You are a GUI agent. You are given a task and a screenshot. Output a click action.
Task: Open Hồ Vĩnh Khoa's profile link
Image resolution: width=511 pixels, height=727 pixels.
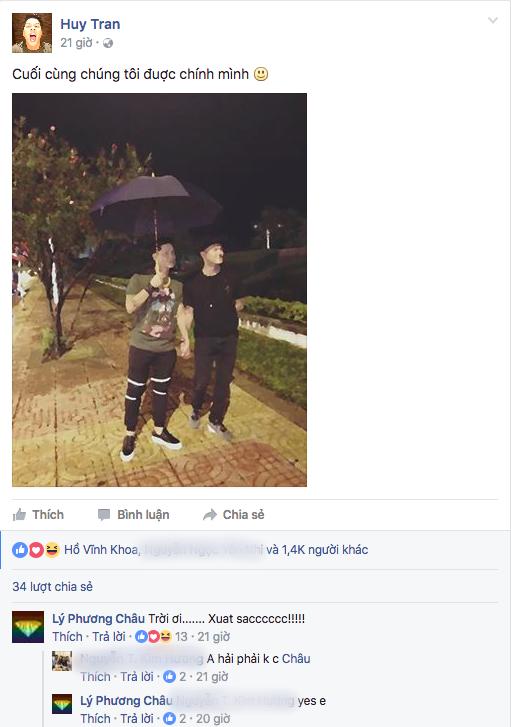(101, 550)
